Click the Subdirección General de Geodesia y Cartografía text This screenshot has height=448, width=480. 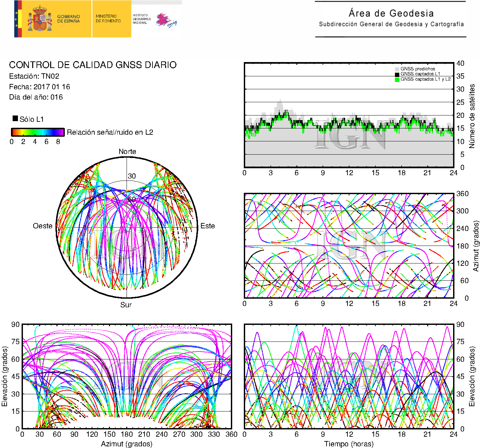coord(391,24)
